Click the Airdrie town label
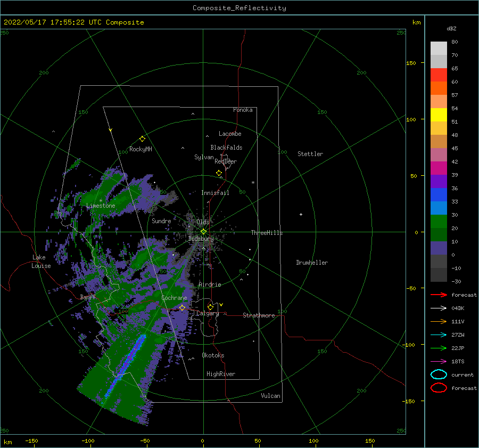This screenshot has height=448, width=479. [210, 284]
